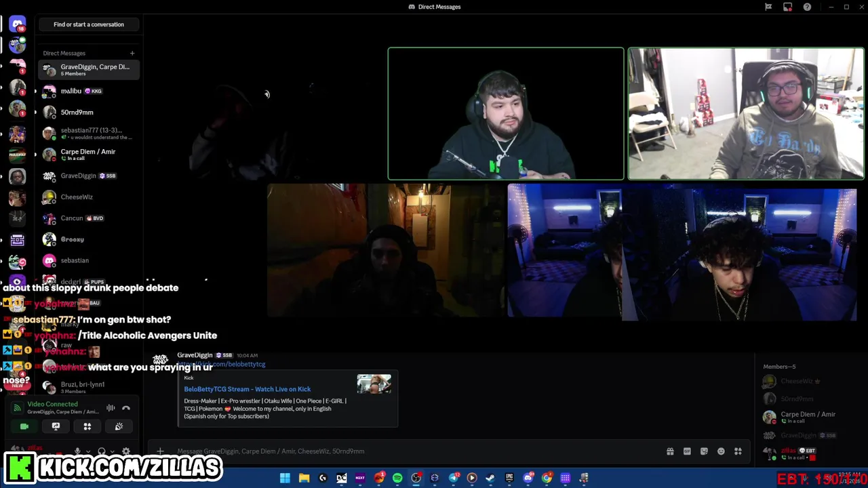Viewport: 868px width, 488px height.
Task: Click GraveDiggin username above the Kick message
Action: point(195,355)
